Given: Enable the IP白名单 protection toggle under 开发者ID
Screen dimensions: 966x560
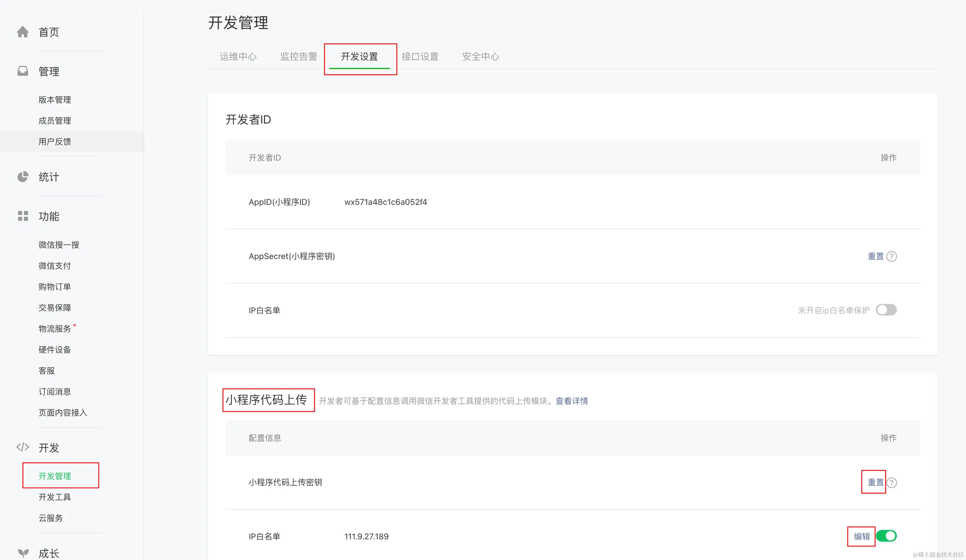Looking at the screenshot, I should [x=886, y=310].
